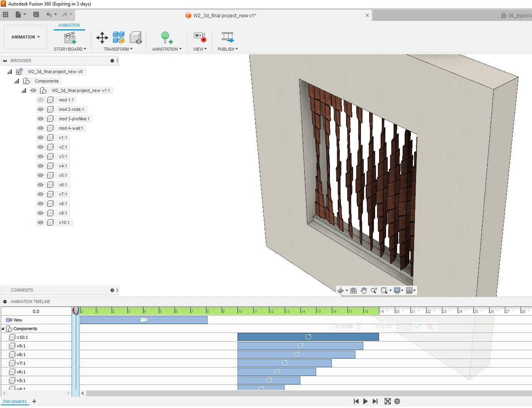Publish the animation video icon

click(228, 37)
